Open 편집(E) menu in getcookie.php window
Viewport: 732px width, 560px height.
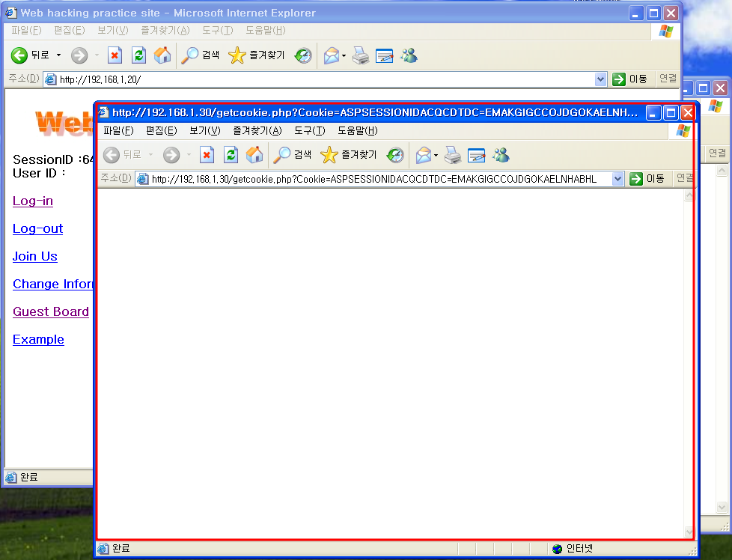tap(161, 131)
